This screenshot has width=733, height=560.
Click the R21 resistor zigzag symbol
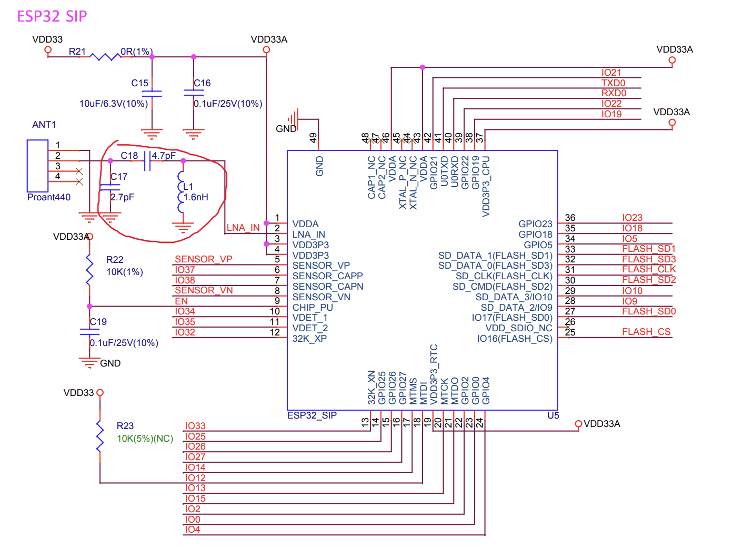[105, 56]
